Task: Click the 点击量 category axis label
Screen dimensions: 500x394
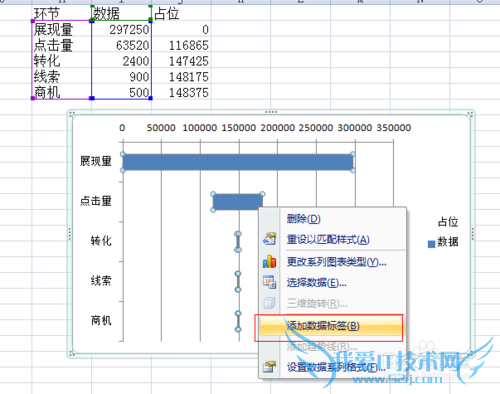Action: pyautogui.click(x=95, y=201)
